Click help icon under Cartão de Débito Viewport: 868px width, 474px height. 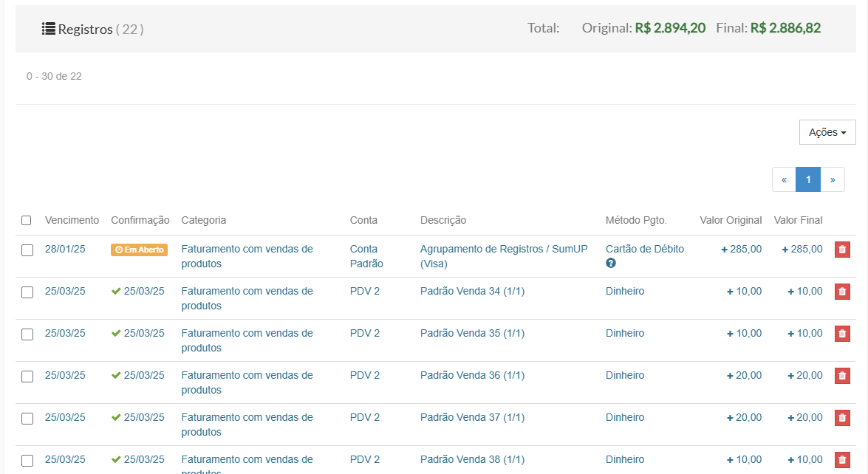611,264
